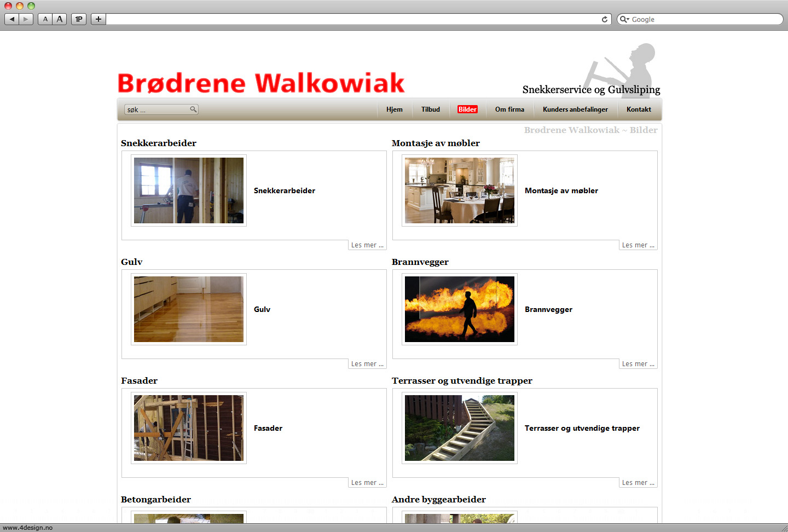
Task: Click bold Brannvegger caption beside photo
Action: [548, 309]
